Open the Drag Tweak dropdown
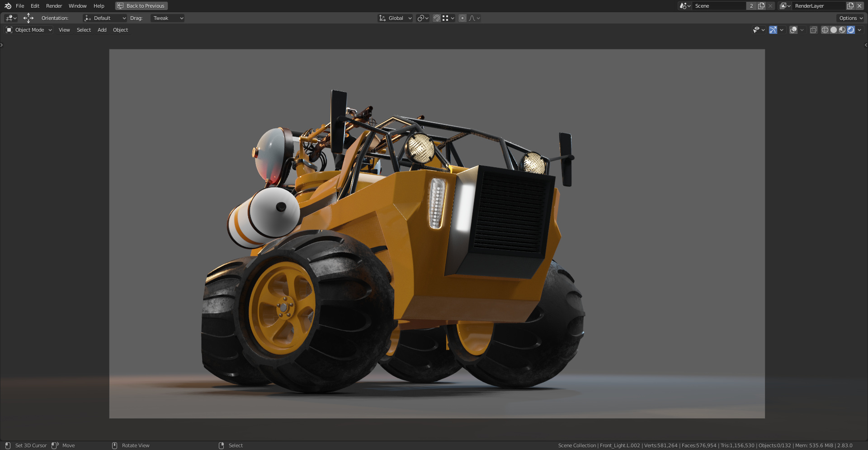868x450 pixels. tap(167, 18)
